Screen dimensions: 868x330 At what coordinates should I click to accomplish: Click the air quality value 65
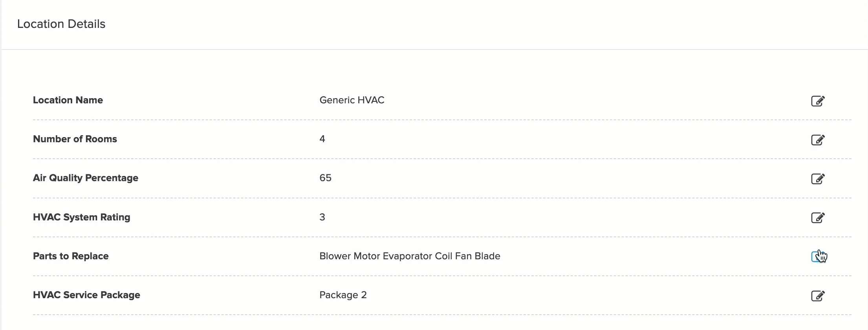click(325, 178)
